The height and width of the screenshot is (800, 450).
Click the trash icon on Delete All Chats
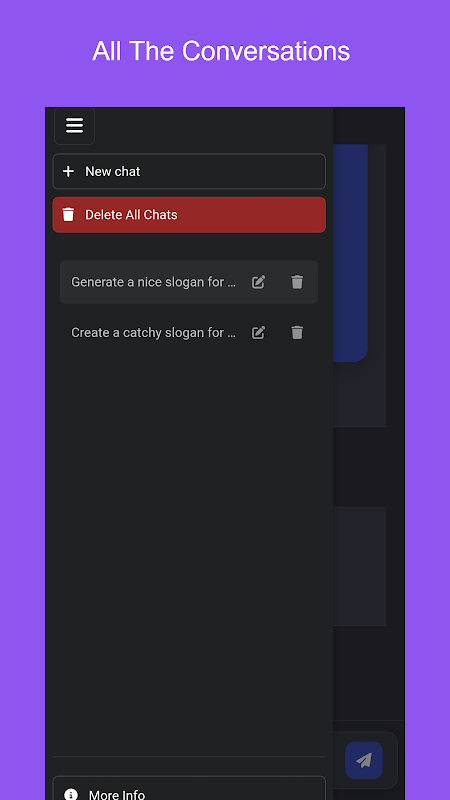68,215
